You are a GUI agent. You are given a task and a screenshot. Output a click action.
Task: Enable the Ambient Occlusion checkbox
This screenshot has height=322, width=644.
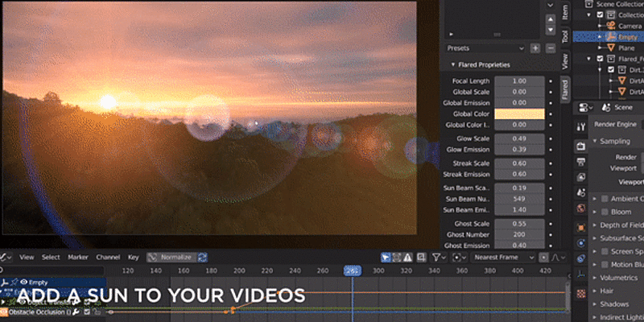pyautogui.click(x=605, y=199)
